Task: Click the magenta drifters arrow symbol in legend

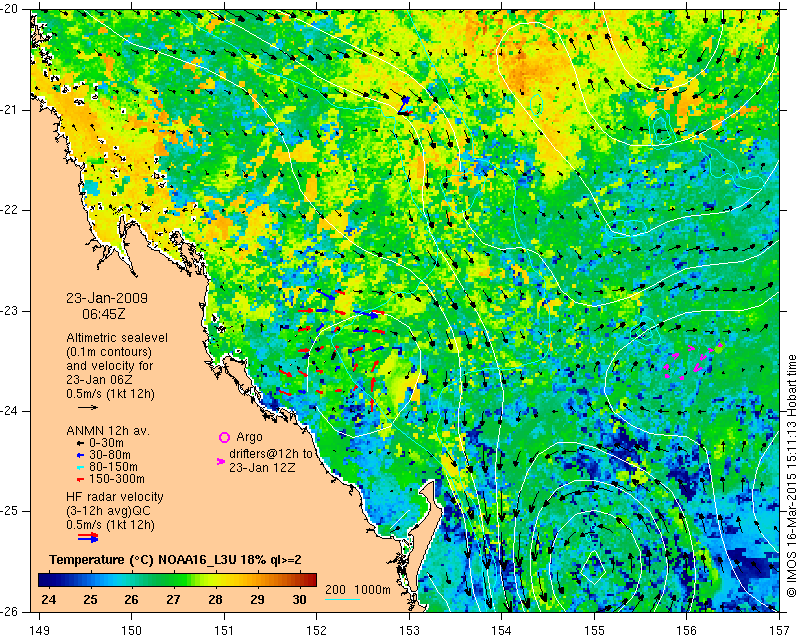Action: tap(221, 461)
